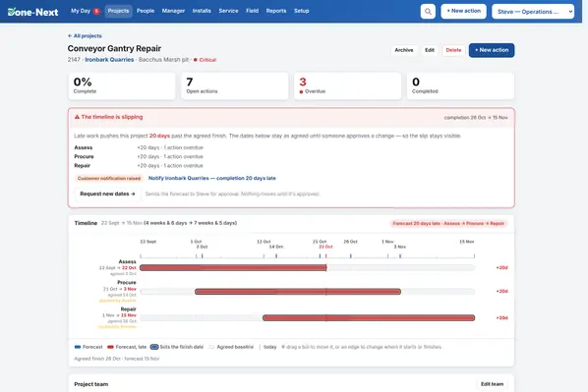The height and width of the screenshot is (392, 588).
Task: Open the 0 Completed card
Action: (x=460, y=85)
